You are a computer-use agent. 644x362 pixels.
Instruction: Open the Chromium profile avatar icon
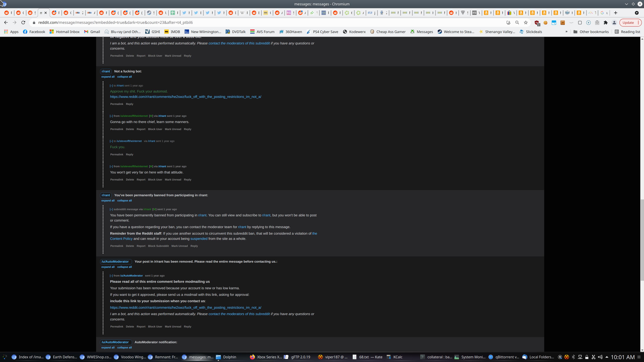point(614,23)
